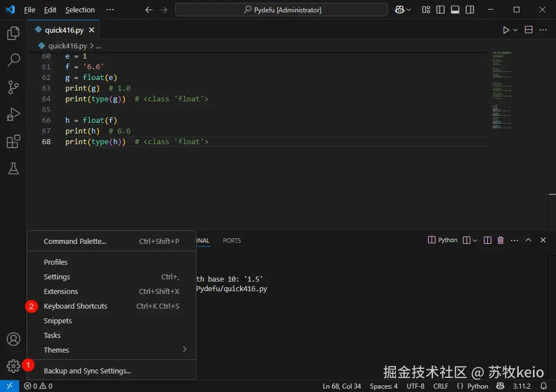Click the notifications bell icon
This screenshot has height=392, width=556.
tap(543, 386)
